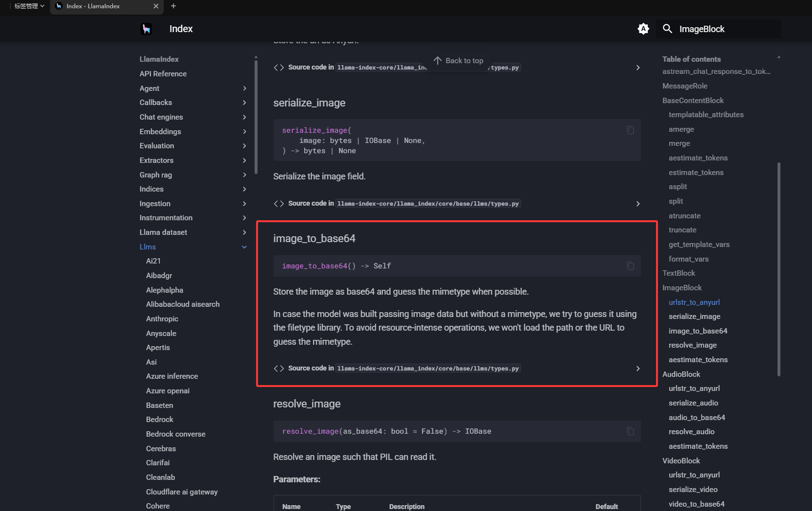Expand the Instrumentation sidebar section
The height and width of the screenshot is (511, 812).
pyautogui.click(x=244, y=218)
